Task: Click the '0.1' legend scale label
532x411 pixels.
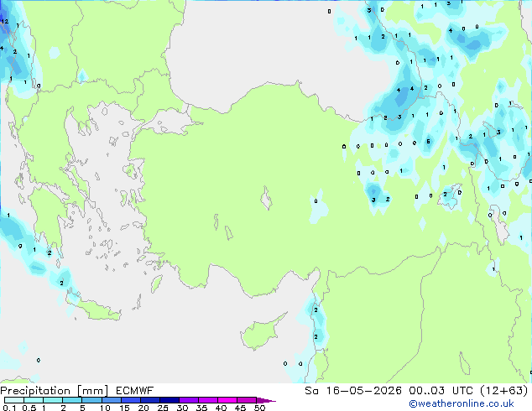Action: pos(9,408)
